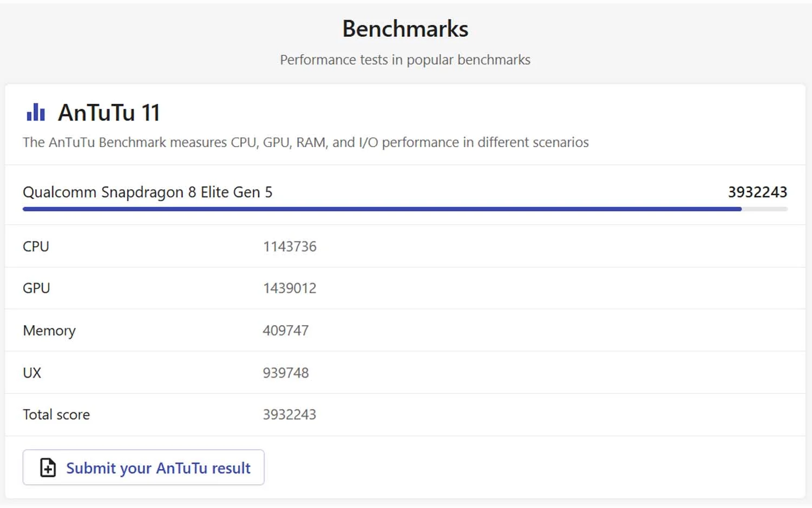The width and height of the screenshot is (812, 508).
Task: Select the bold 3932243 score beside chip name
Action: point(757,192)
